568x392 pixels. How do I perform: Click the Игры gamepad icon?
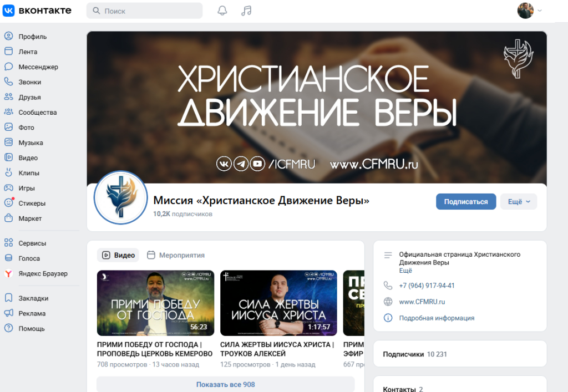[9, 188]
